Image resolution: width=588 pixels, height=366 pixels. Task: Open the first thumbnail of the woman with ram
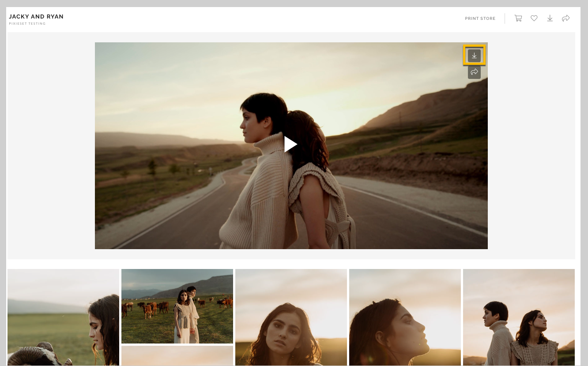point(63,317)
